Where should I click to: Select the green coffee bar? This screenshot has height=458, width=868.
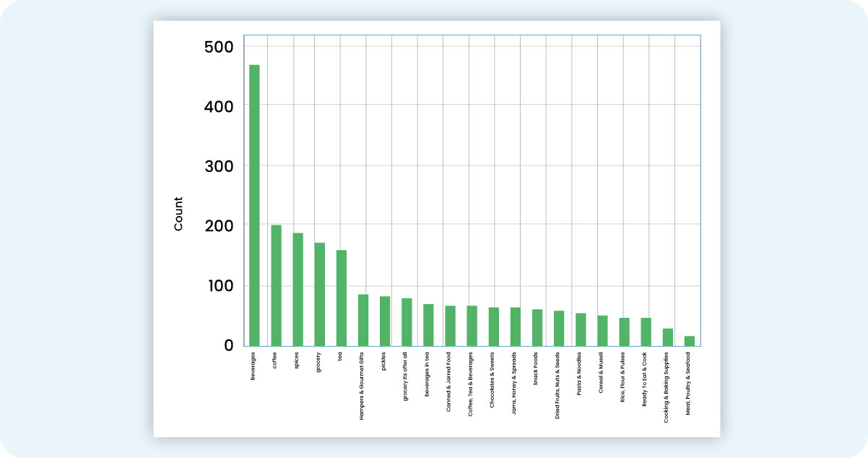276,285
